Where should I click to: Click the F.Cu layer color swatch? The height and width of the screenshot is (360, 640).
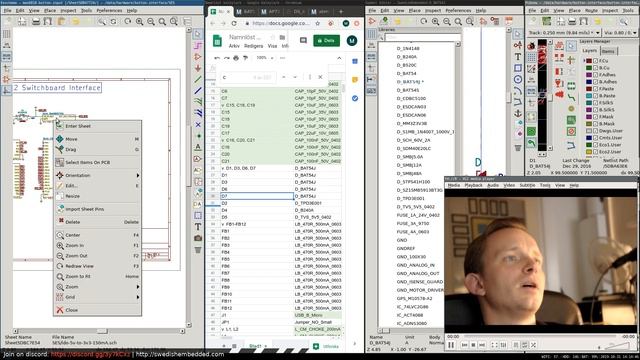(589, 61)
